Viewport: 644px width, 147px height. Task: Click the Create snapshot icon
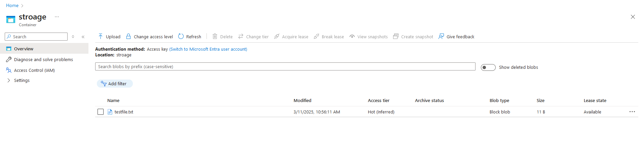coord(396,36)
